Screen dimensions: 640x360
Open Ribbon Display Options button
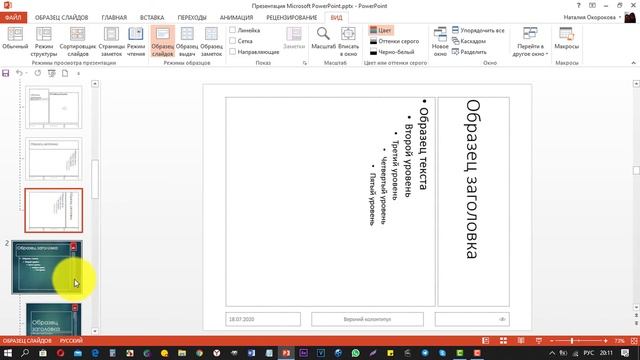pos(592,6)
